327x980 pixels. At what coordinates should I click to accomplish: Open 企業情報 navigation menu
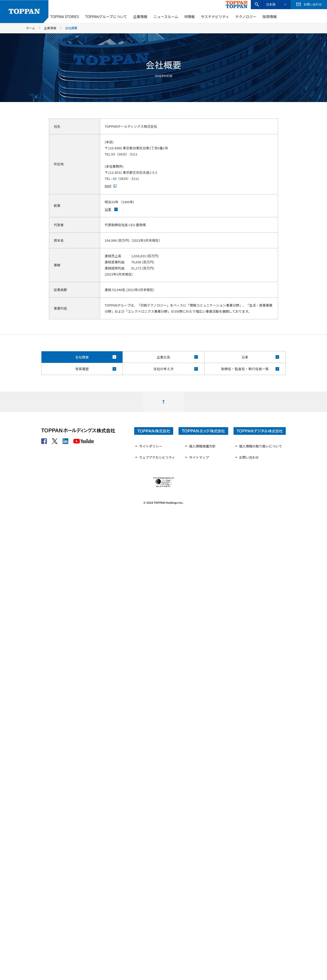pyautogui.click(x=140, y=17)
